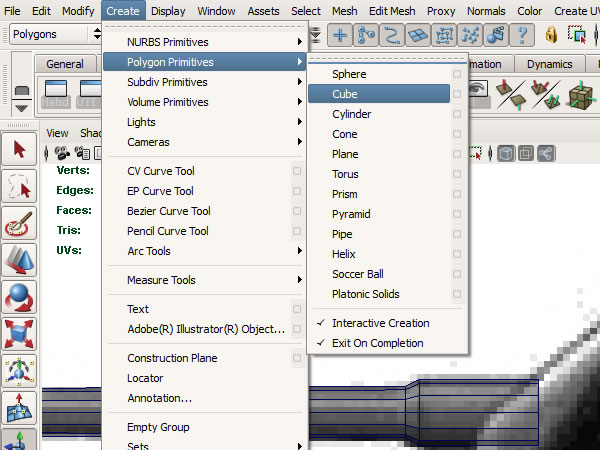
Task: Tear off the Create menu dashed line
Action: [204, 27]
